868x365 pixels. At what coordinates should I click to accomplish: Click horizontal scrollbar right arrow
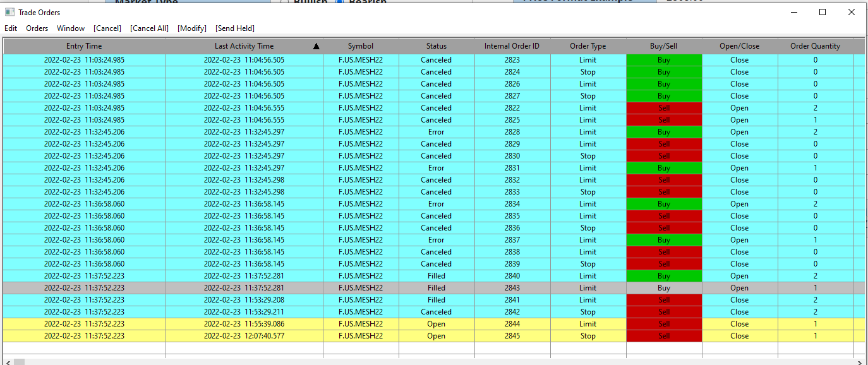[860, 362]
